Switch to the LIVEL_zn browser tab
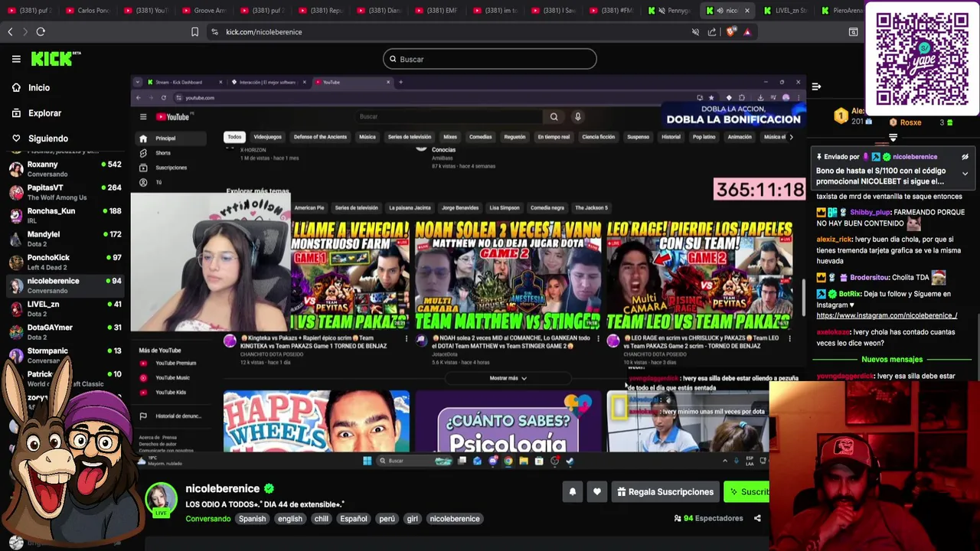 (x=786, y=11)
